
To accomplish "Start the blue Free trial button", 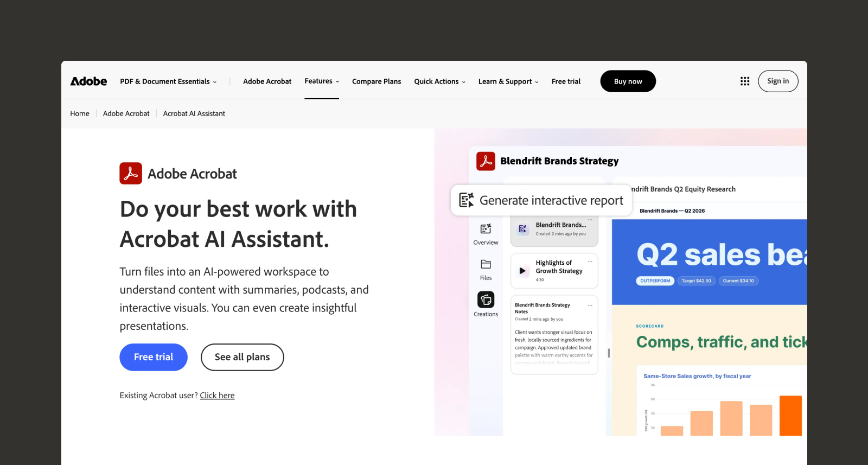I will pos(154,357).
